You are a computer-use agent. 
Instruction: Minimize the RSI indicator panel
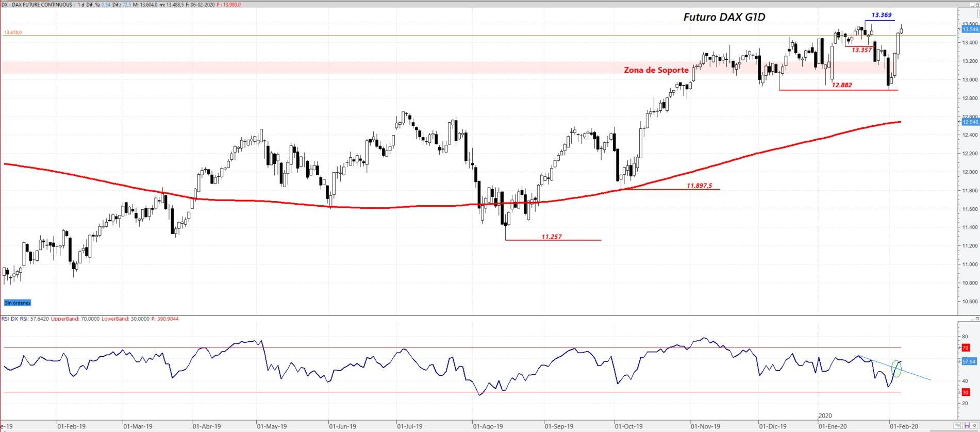(x=971, y=320)
